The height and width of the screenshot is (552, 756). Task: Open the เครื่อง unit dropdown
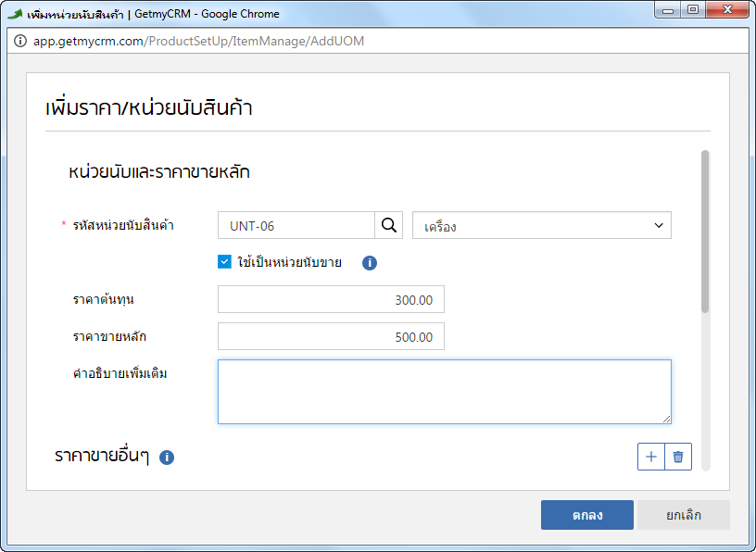point(541,225)
